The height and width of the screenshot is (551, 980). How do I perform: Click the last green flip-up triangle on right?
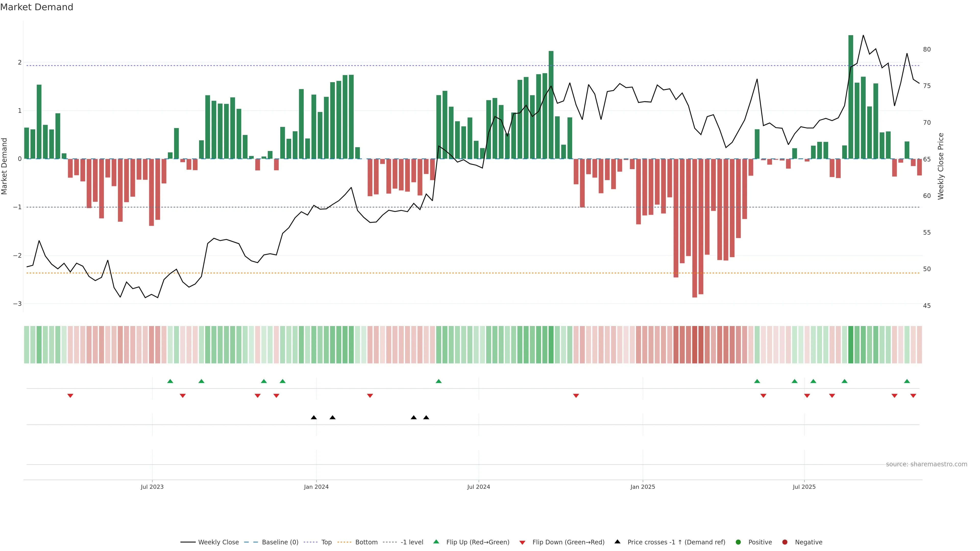point(907,381)
